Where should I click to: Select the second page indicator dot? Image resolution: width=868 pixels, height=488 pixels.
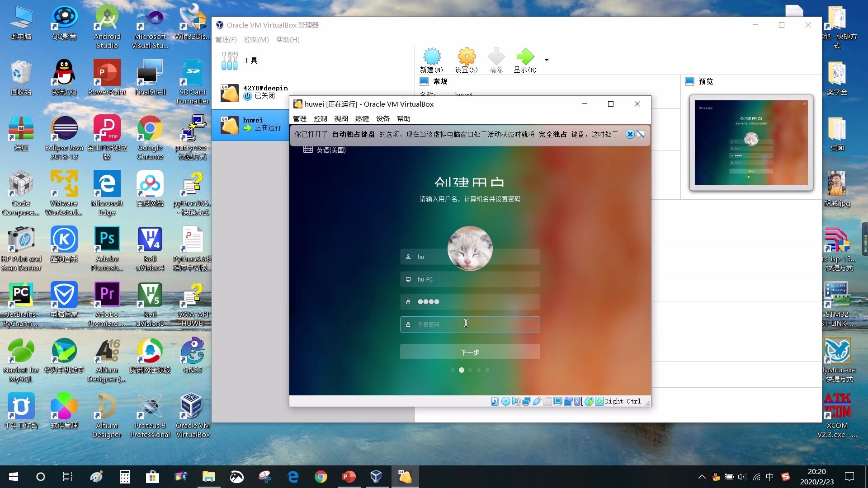coord(462,370)
